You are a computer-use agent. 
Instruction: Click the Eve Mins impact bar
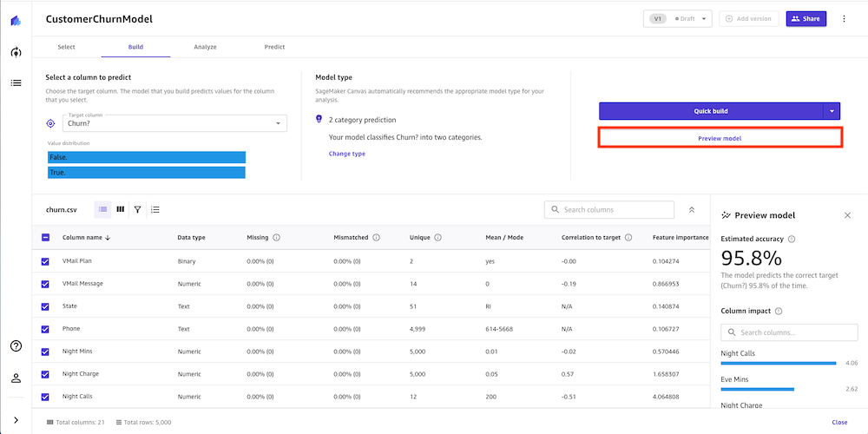point(757,389)
